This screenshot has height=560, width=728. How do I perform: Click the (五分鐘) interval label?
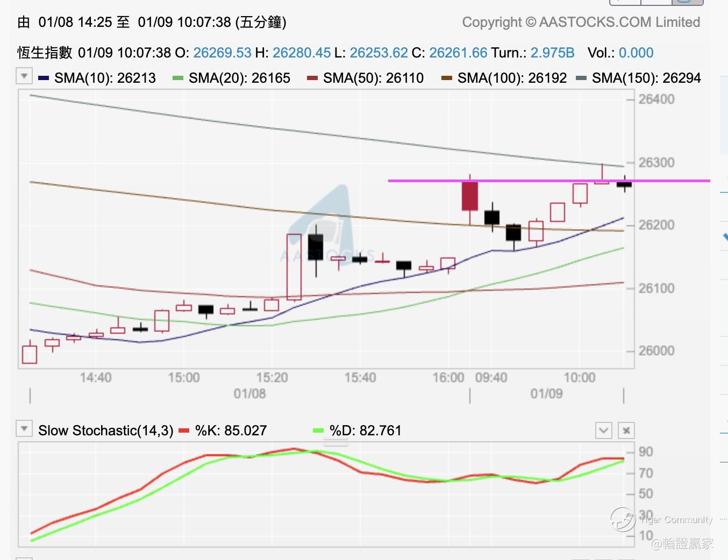(x=261, y=22)
